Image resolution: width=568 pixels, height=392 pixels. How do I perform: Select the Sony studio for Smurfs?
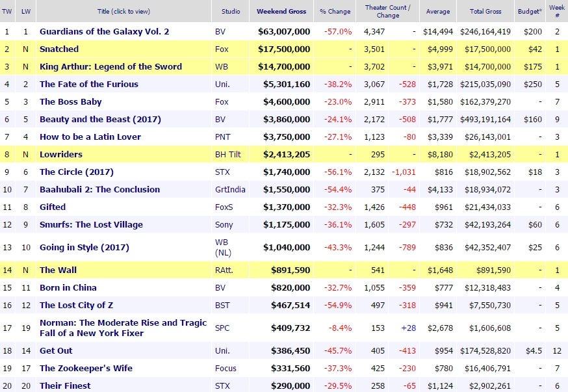click(224, 225)
